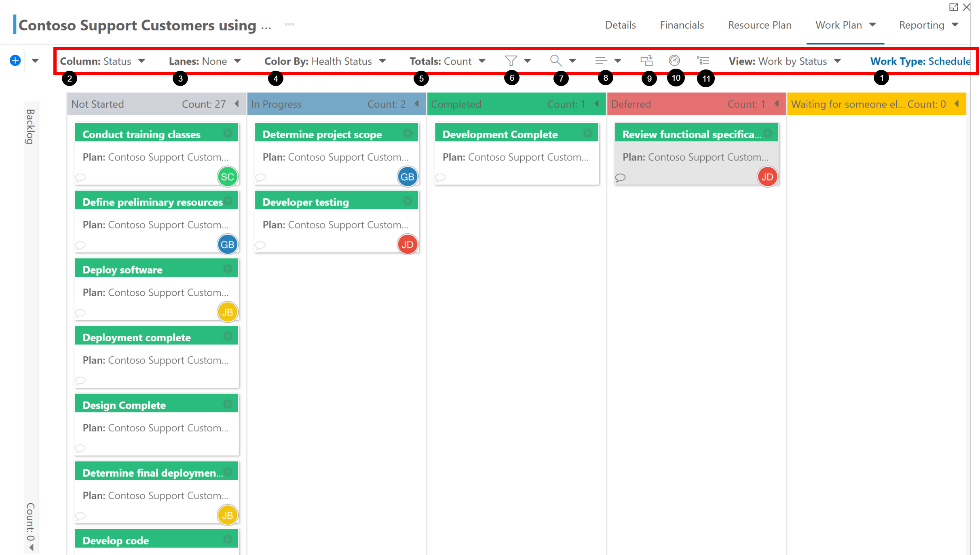Viewport: 980px width, 555px height.
Task: Open the Column: Status dropdown
Action: point(103,61)
